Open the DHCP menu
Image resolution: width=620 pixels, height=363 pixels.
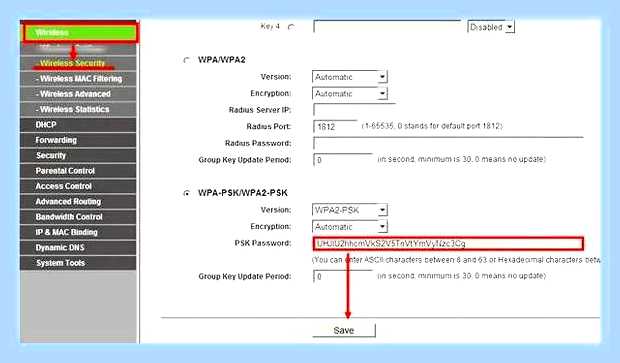click(x=78, y=125)
